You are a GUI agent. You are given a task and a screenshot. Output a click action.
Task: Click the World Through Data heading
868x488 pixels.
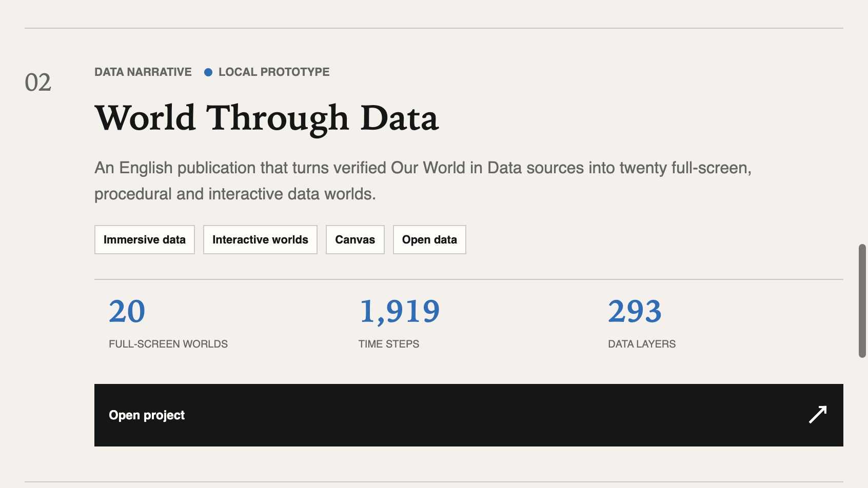click(x=267, y=119)
